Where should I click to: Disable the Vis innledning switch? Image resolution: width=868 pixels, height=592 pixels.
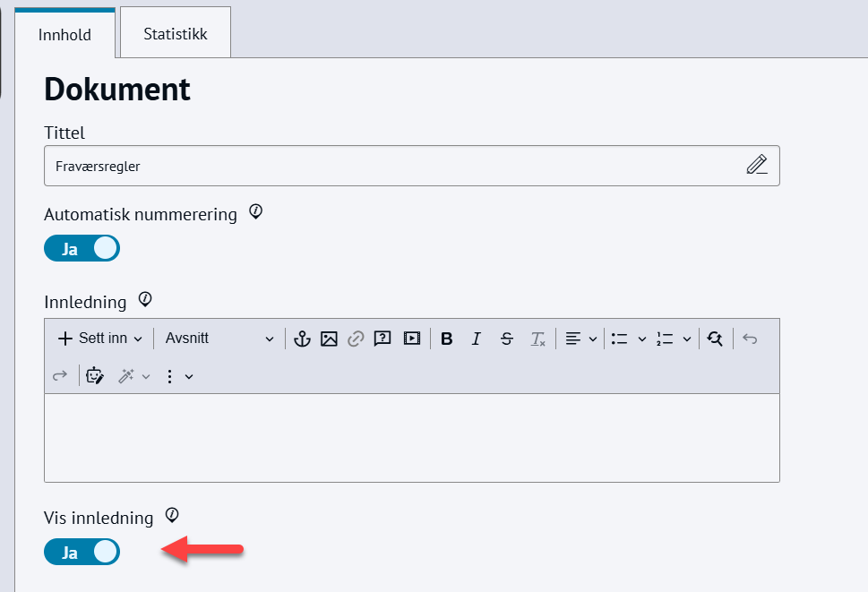82,553
